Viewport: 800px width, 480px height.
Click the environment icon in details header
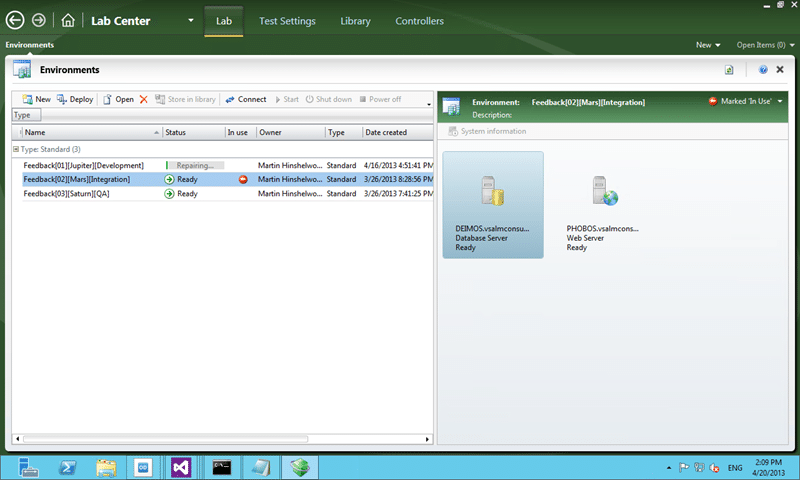point(451,107)
